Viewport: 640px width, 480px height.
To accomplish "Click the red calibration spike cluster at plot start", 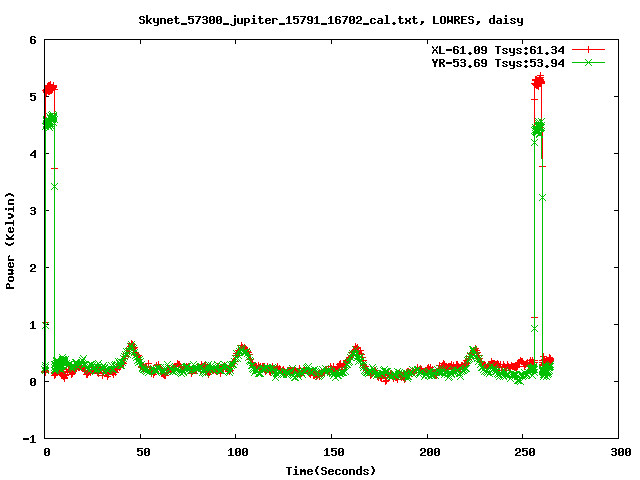I will [50, 88].
